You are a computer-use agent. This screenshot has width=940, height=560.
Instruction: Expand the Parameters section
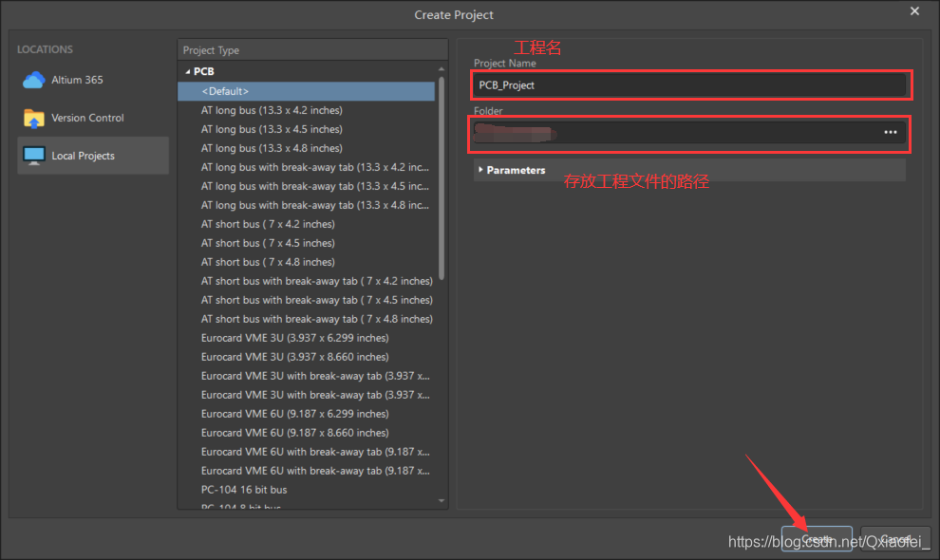click(x=480, y=171)
